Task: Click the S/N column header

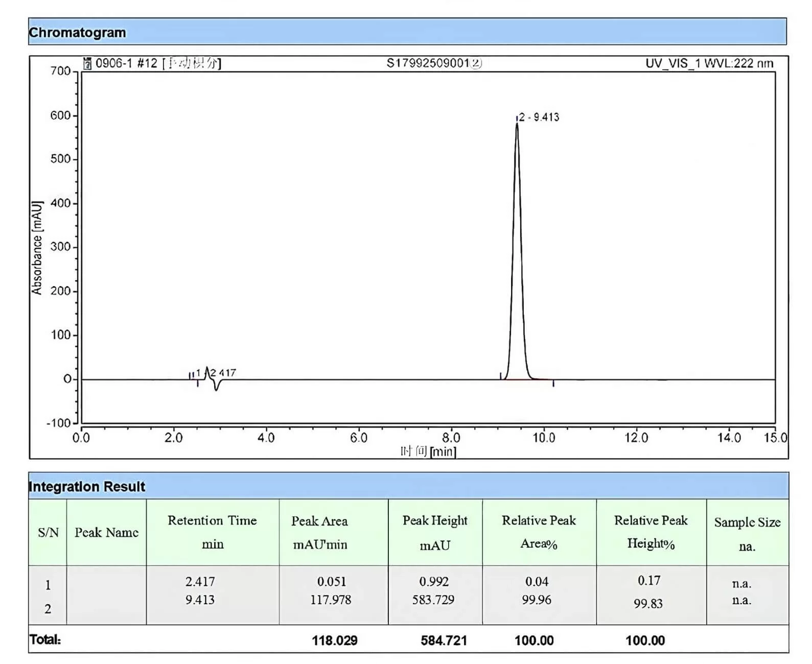Action: [x=48, y=532]
